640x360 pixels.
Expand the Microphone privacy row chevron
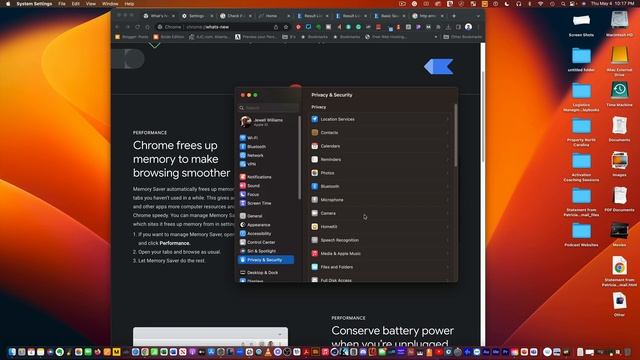(447, 200)
